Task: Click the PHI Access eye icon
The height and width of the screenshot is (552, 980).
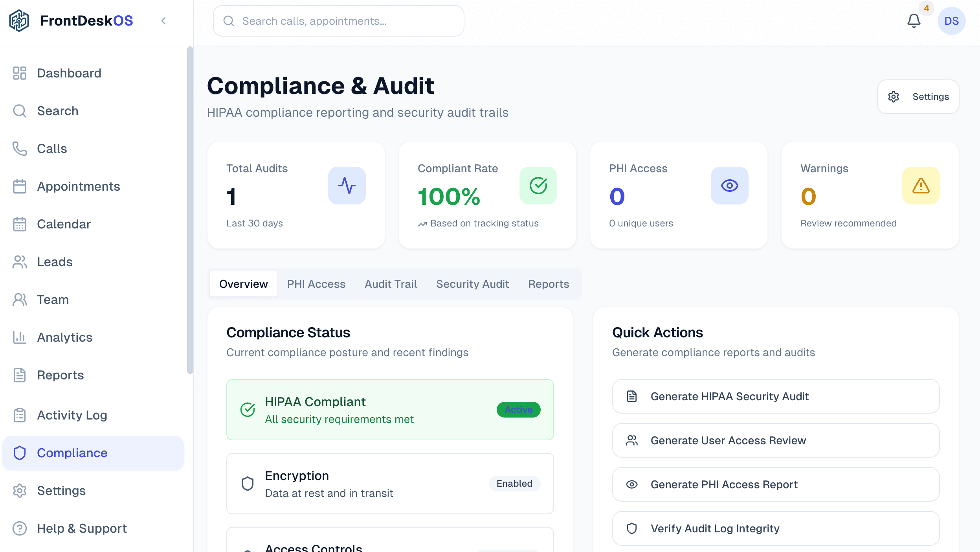Action: (x=729, y=186)
